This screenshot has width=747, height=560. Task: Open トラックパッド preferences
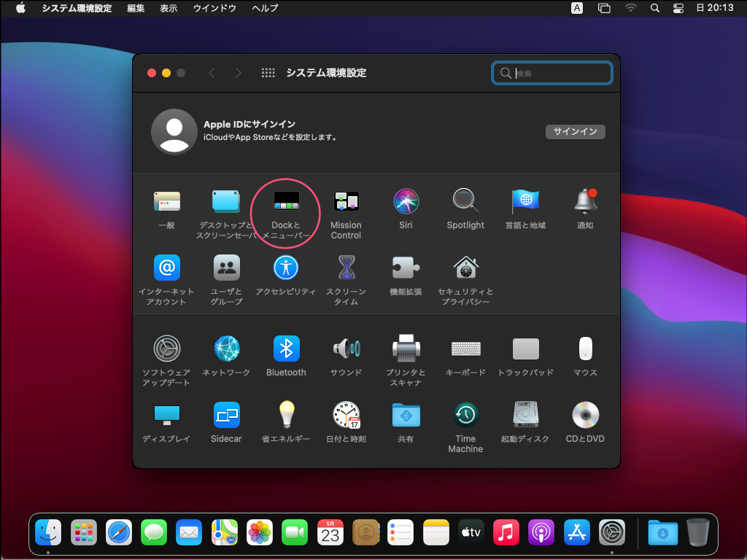(525, 349)
